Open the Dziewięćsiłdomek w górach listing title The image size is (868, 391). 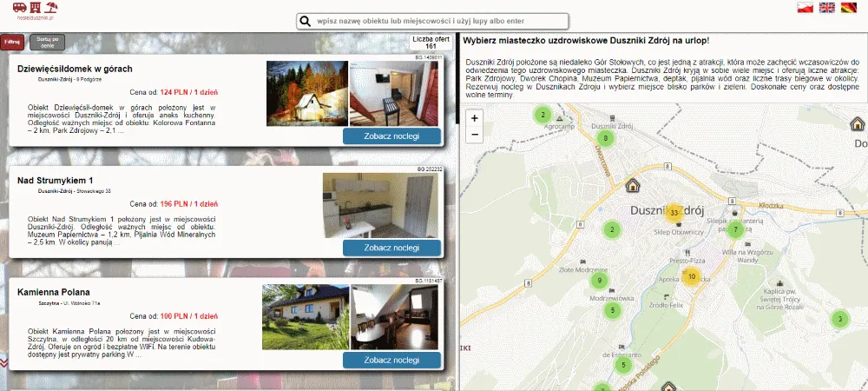75,70
